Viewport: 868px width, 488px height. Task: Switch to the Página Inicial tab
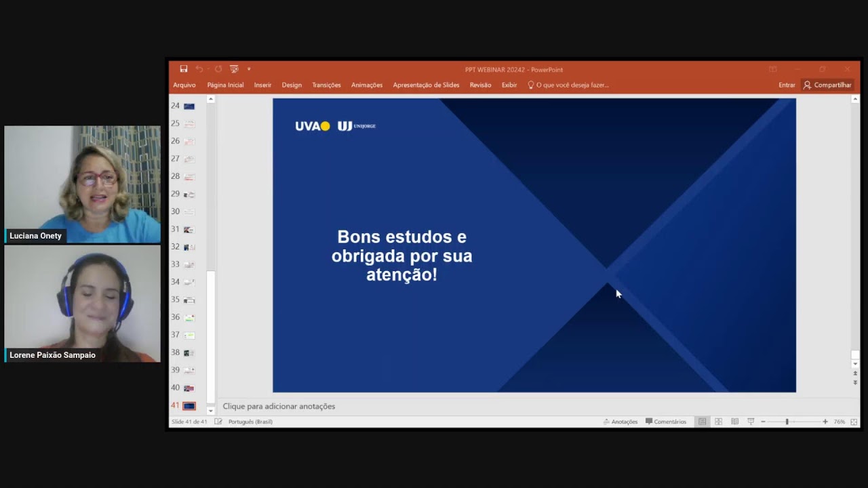point(225,85)
